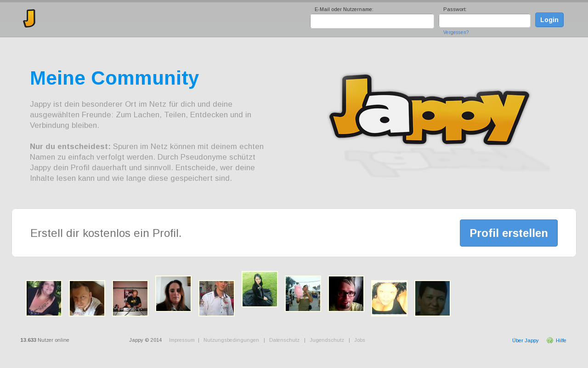The width and height of the screenshot is (588, 368).
Task: Open profile photo with pink cotton candy
Action: (x=303, y=294)
